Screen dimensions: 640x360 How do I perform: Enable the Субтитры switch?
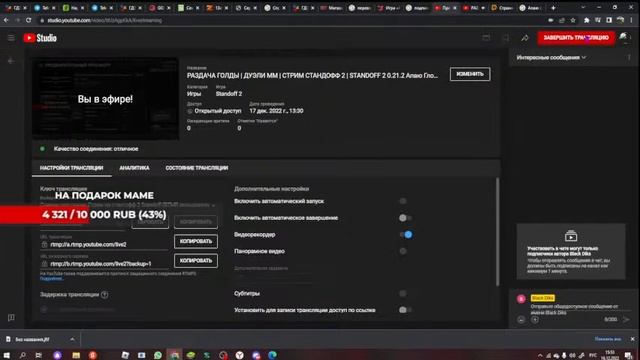coord(404,293)
